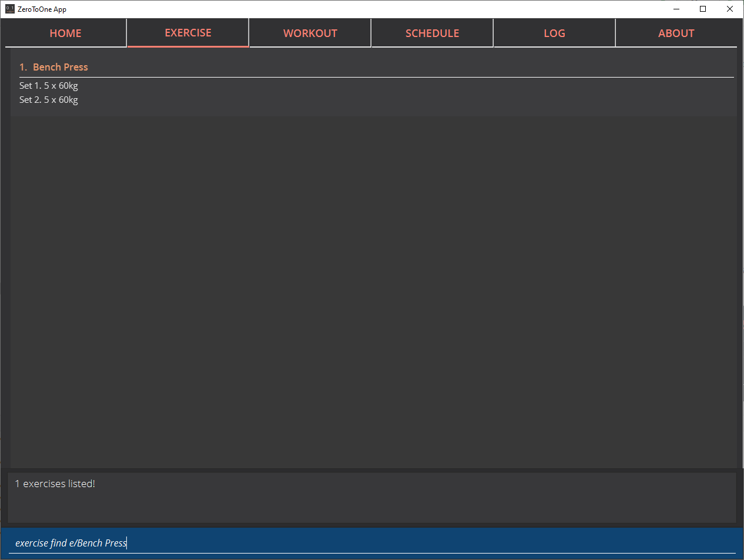
Task: Select the EXERCISE tab
Action: point(188,33)
